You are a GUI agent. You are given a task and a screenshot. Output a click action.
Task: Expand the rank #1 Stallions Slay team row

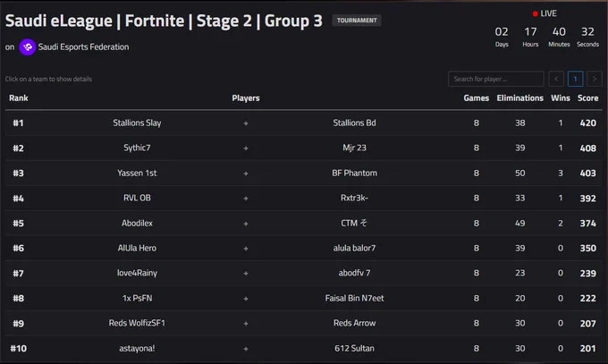click(303, 123)
